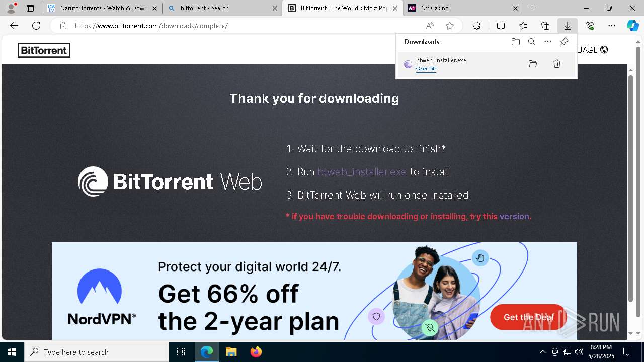The image size is (644, 362).
Task: Switch to NV Casino tab
Action: pos(463,8)
